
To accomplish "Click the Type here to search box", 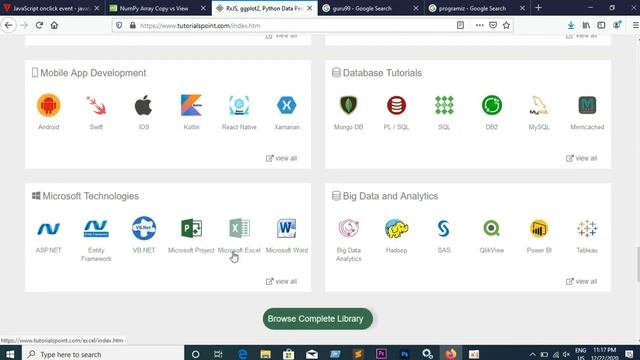I will tap(102, 354).
